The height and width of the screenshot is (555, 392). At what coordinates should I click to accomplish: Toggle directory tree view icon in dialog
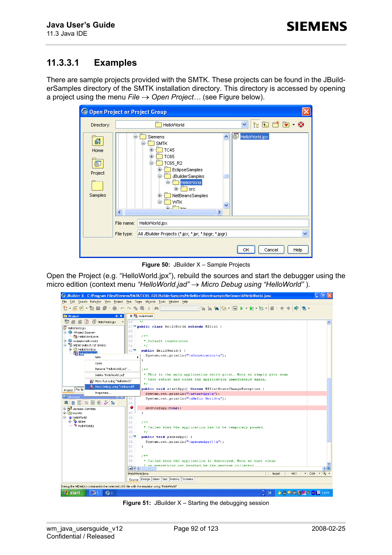pos(256,124)
